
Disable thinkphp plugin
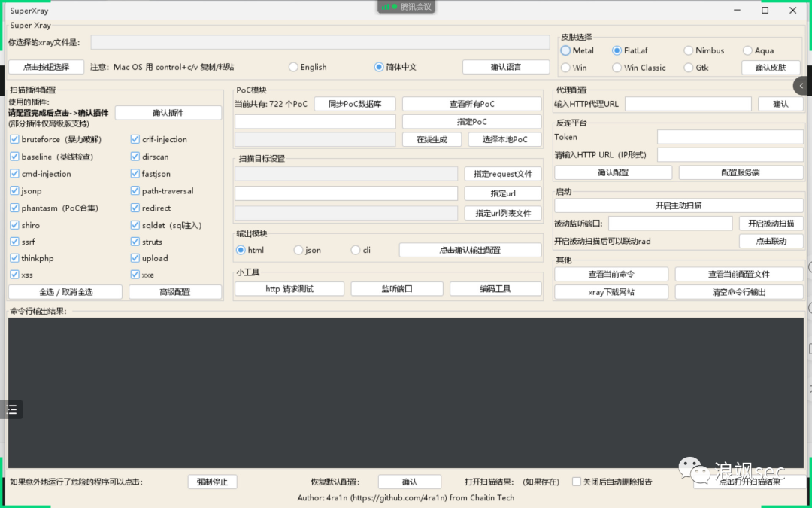click(14, 258)
